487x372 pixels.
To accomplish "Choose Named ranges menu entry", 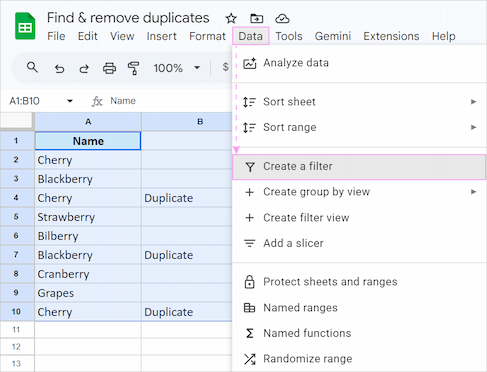I will pos(359,308).
